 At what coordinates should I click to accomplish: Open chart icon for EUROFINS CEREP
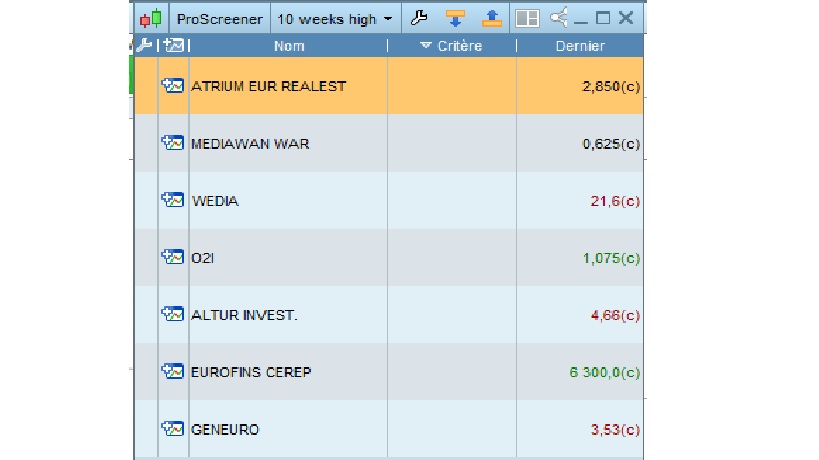pyautogui.click(x=172, y=371)
